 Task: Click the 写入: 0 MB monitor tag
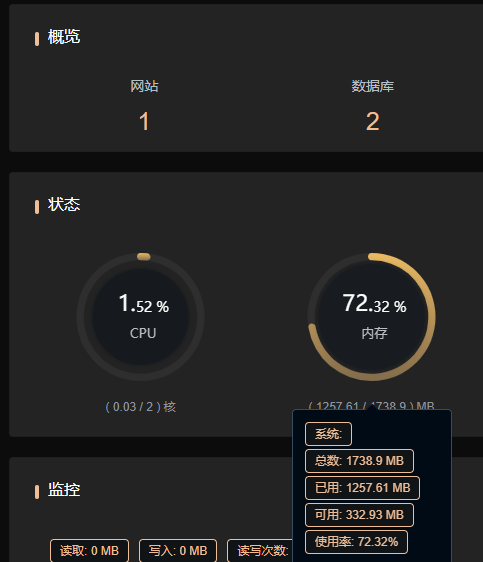pos(178,551)
